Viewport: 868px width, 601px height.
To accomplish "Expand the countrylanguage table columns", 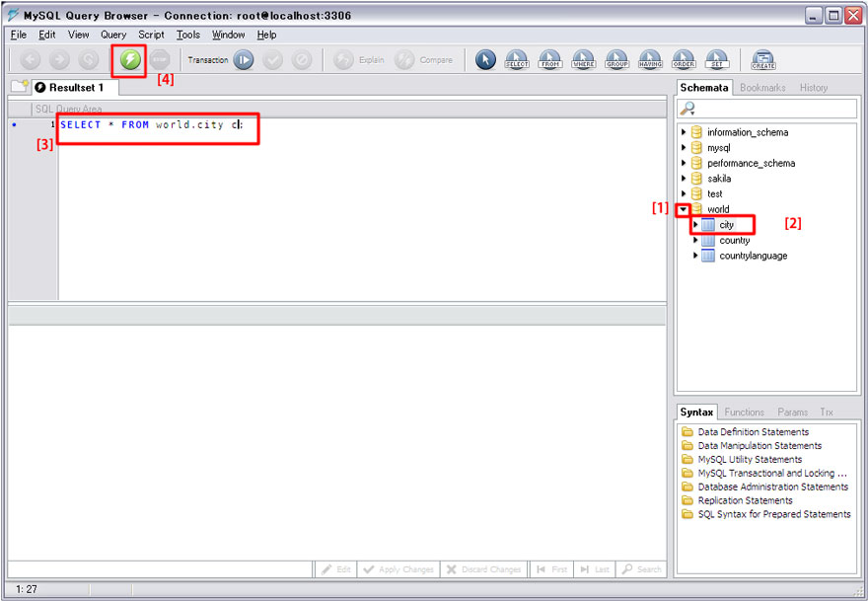I will [695, 256].
